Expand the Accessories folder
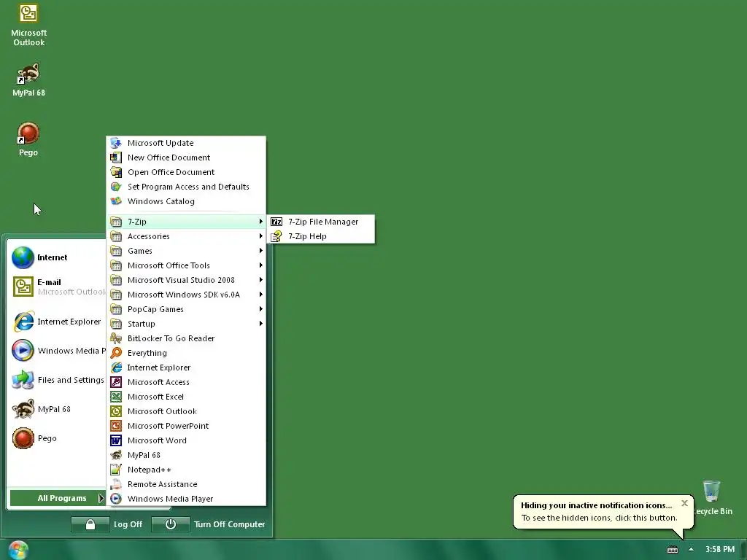 pos(186,237)
